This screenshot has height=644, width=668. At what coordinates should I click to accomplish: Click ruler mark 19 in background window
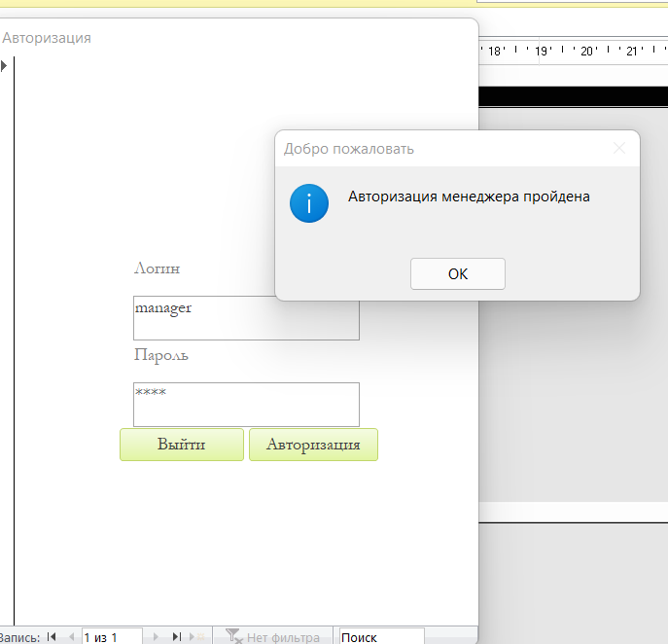[x=541, y=52]
